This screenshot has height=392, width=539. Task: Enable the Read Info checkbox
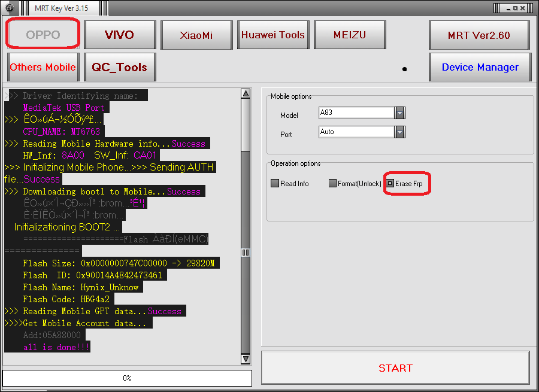point(275,183)
